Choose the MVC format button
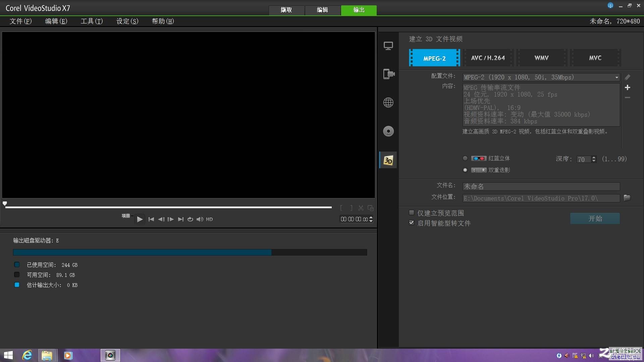The width and height of the screenshot is (644, 362). [595, 58]
